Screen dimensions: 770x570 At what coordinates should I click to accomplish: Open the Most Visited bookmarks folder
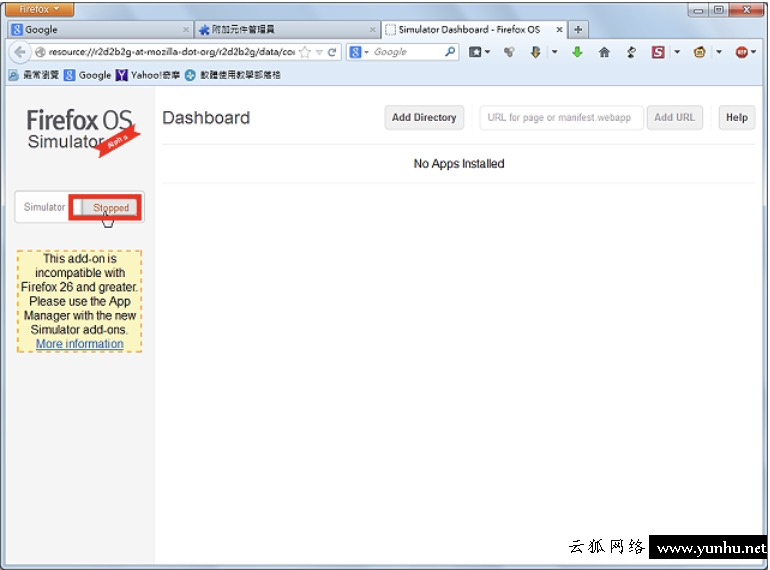coord(34,75)
